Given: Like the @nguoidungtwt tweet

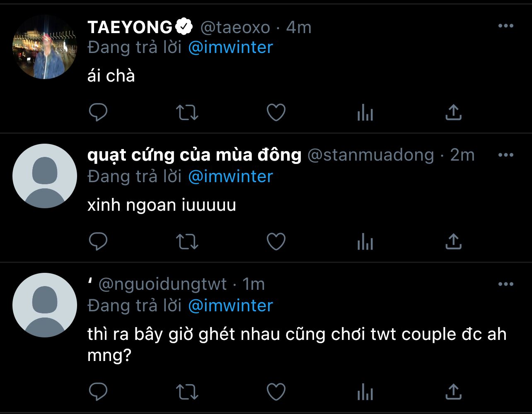Looking at the screenshot, I should 276,391.
